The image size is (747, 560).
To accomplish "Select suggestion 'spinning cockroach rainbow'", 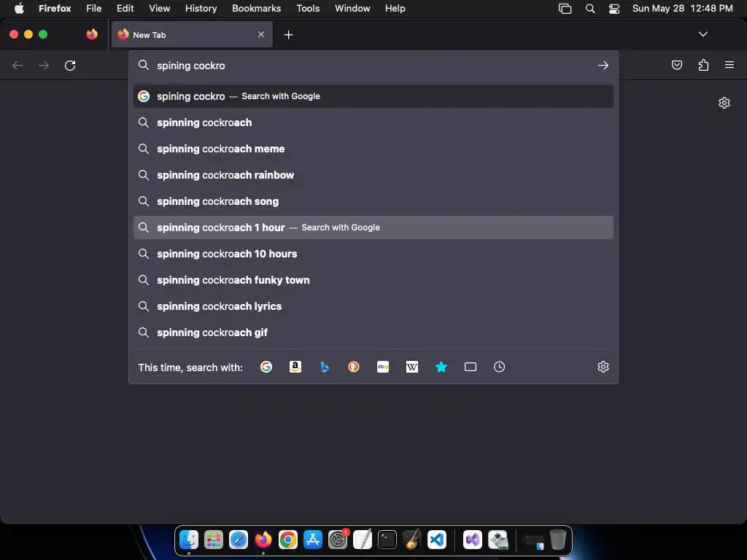I will (x=373, y=175).
